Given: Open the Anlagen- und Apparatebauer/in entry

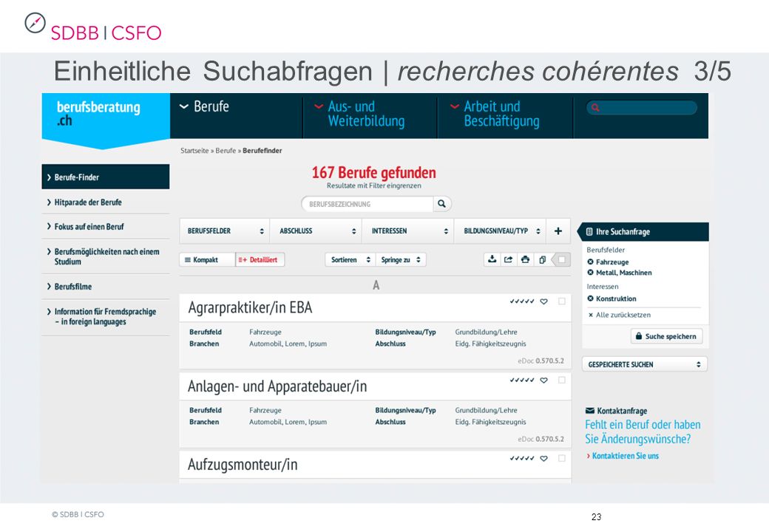Looking at the screenshot, I should click(277, 386).
